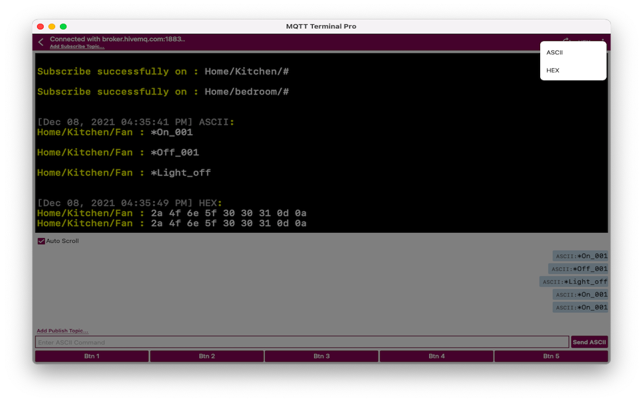
Task: Click the Home/Kitchen/# subscribe success line
Action: (x=163, y=71)
